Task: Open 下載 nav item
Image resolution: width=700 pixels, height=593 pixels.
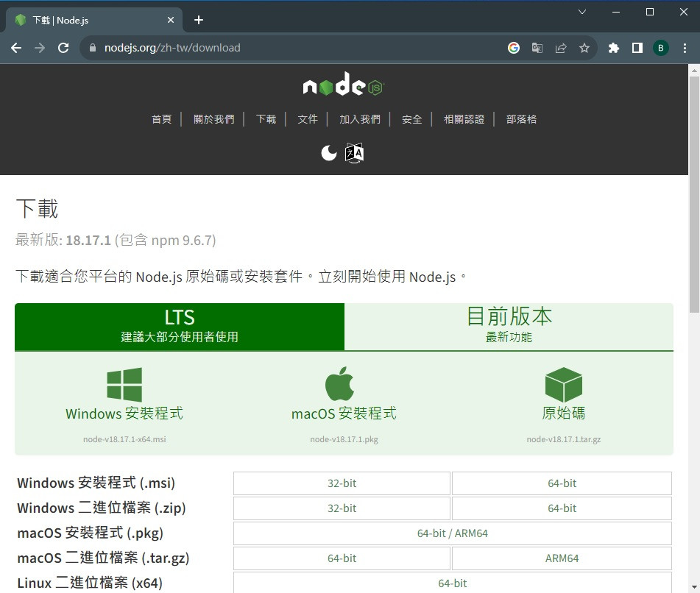Action: click(x=266, y=119)
